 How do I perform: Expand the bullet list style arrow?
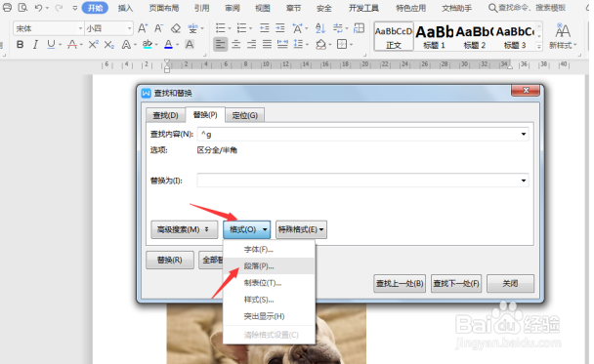[x=230, y=28]
